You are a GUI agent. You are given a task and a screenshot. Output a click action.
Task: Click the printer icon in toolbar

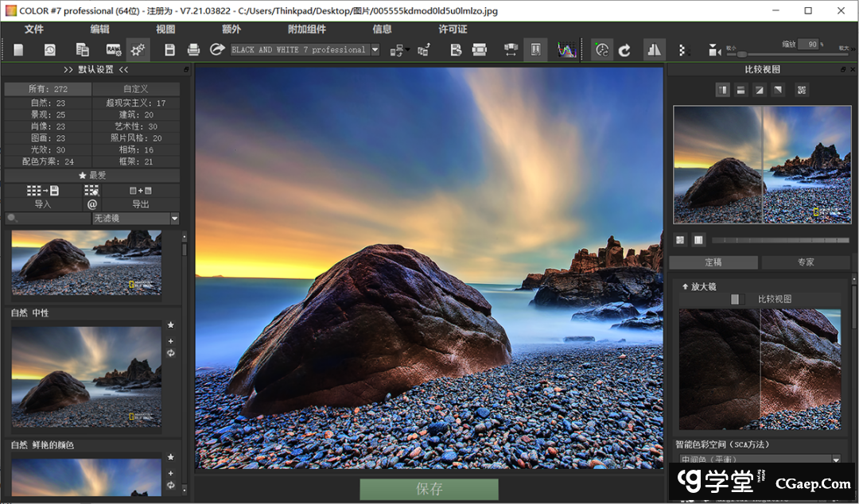click(x=193, y=50)
